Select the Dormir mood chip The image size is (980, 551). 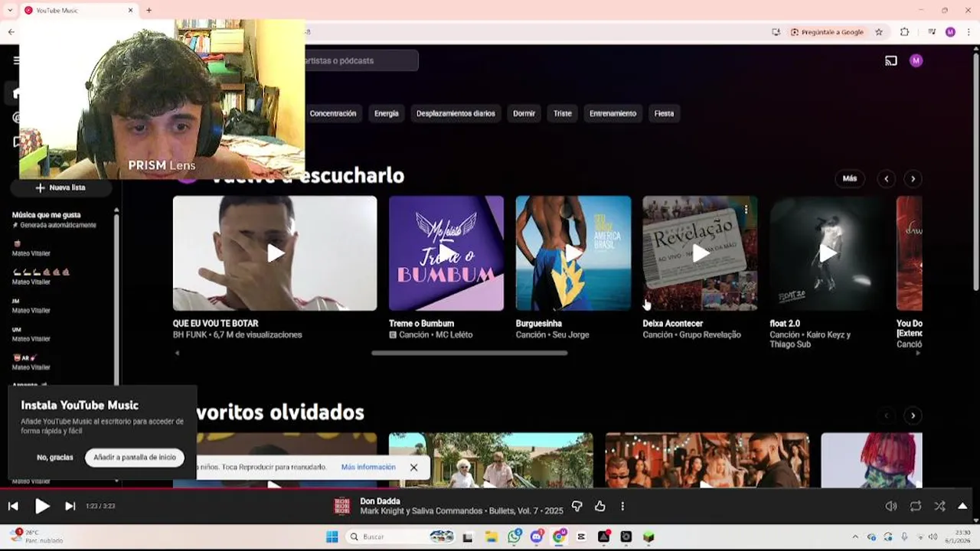[x=524, y=113]
